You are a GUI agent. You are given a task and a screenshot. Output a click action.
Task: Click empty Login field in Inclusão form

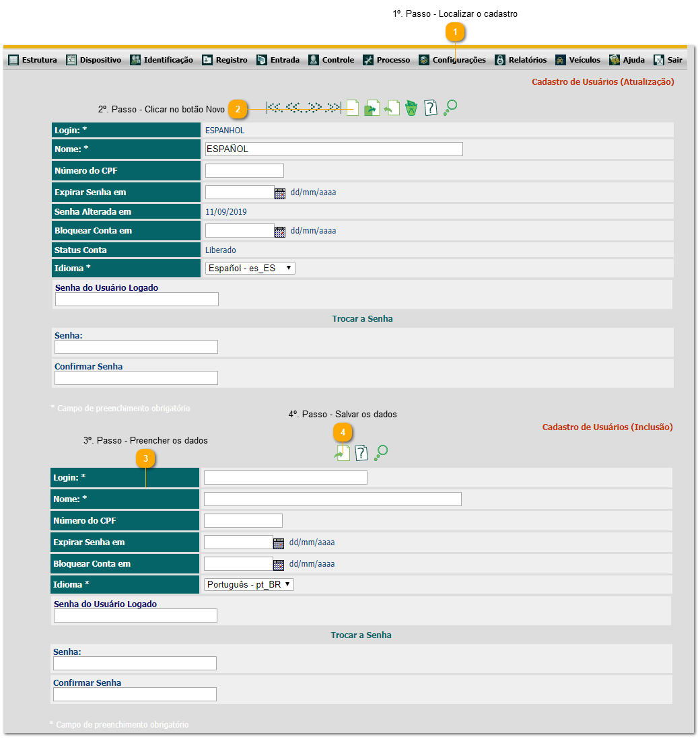point(285,477)
